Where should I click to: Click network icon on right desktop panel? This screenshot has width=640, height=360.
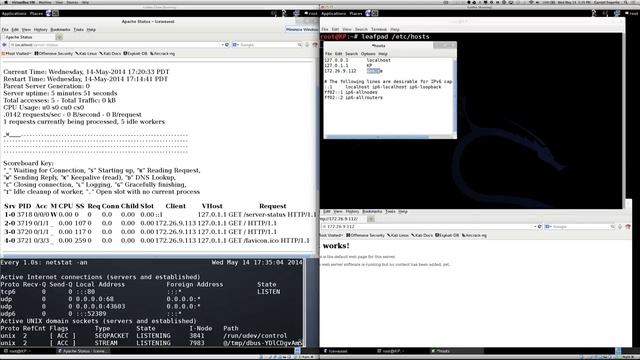point(617,13)
